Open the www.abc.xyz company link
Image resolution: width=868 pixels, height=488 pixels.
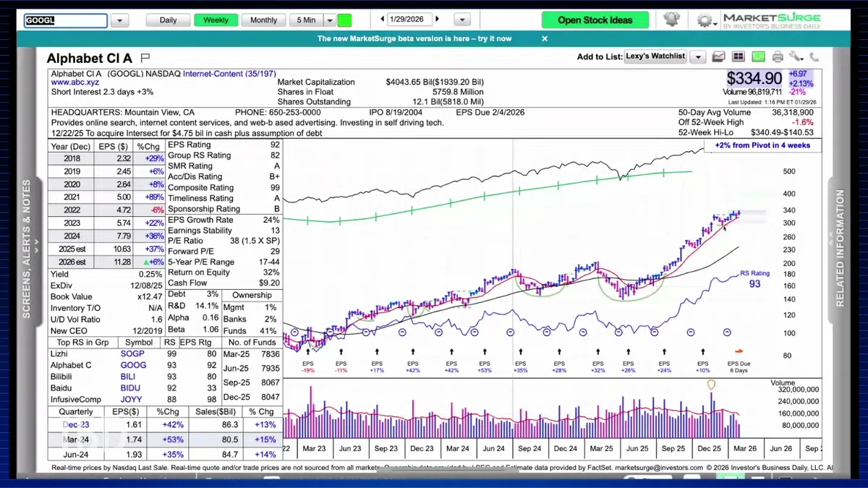point(75,82)
